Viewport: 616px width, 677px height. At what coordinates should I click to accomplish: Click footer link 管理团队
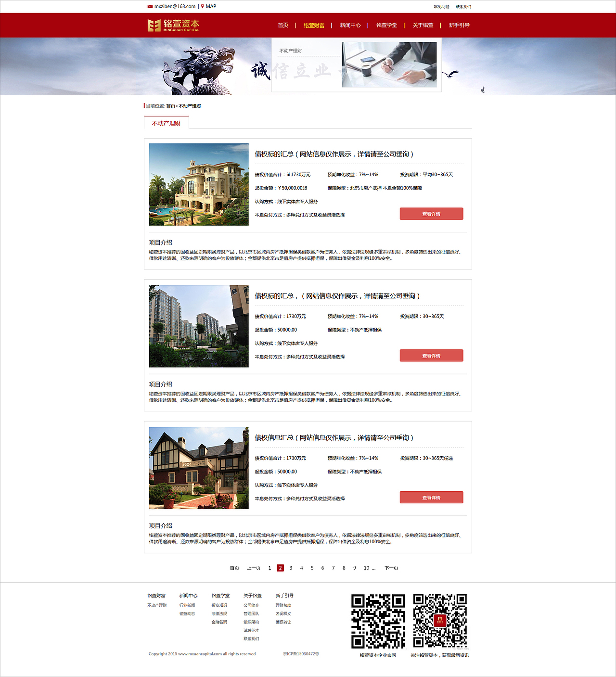(x=251, y=614)
